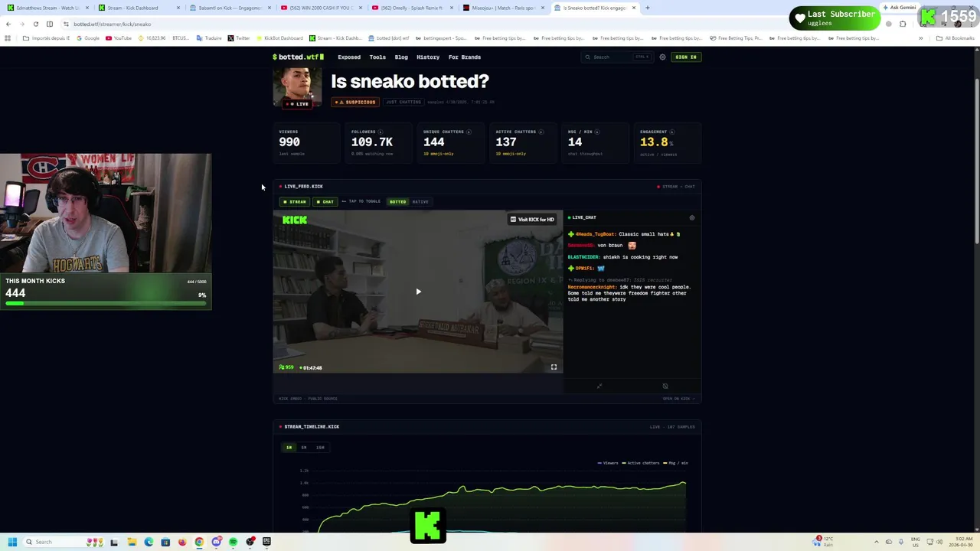Open File Explorer from taskbar
The image size is (980, 551).
tap(132, 542)
